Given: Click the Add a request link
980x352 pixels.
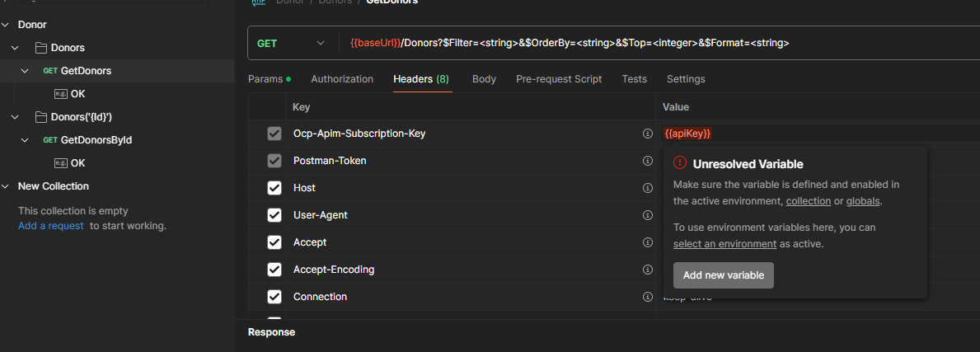Looking at the screenshot, I should (x=51, y=226).
